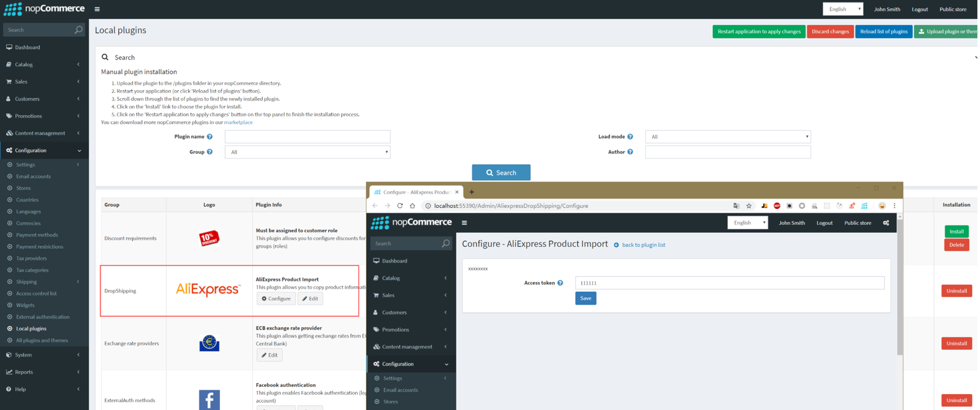The width and height of the screenshot is (980, 410).
Task: Click Restart application to apply changes button
Action: pyautogui.click(x=759, y=31)
